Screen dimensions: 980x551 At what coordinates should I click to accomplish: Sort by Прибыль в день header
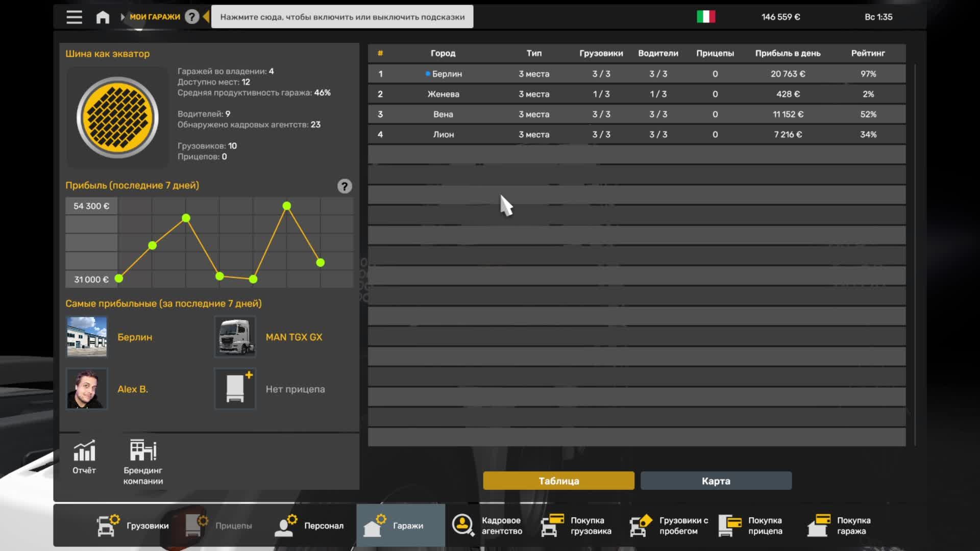pyautogui.click(x=788, y=53)
